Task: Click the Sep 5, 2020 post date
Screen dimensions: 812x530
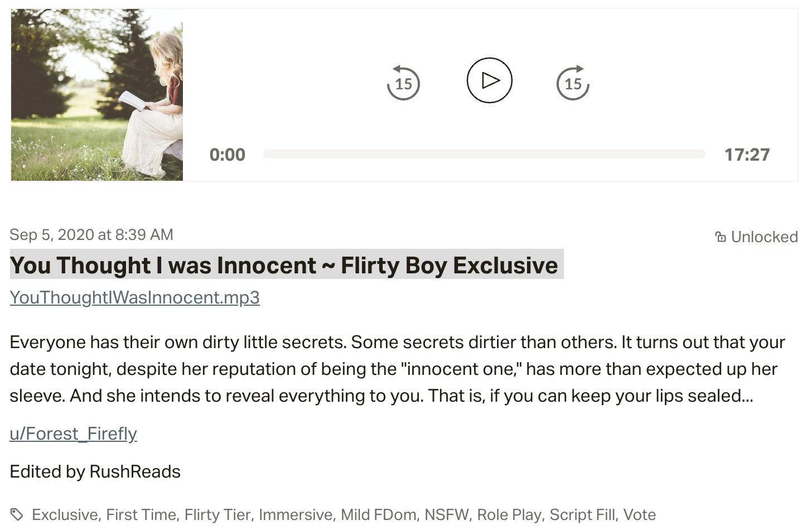Action: click(91, 235)
